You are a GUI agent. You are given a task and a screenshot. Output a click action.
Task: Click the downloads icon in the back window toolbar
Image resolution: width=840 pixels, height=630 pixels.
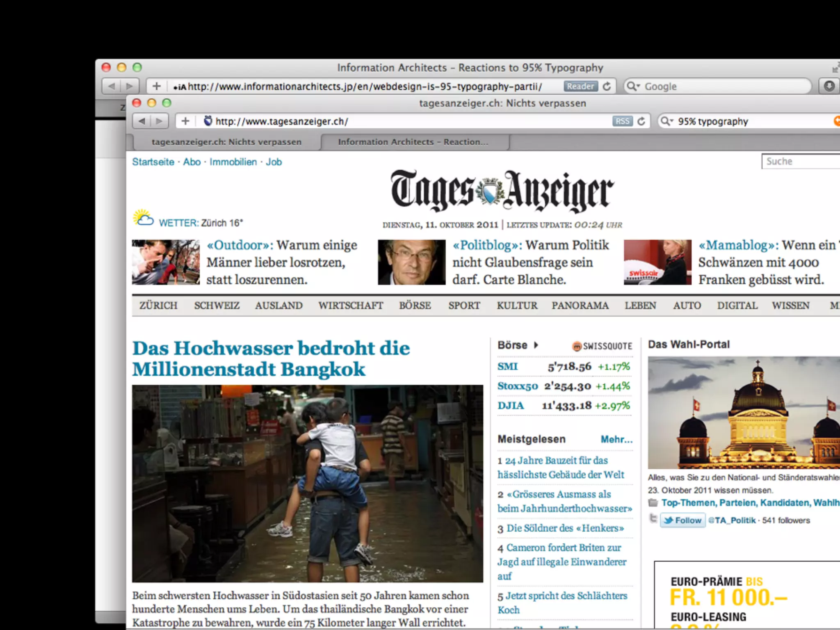click(829, 86)
